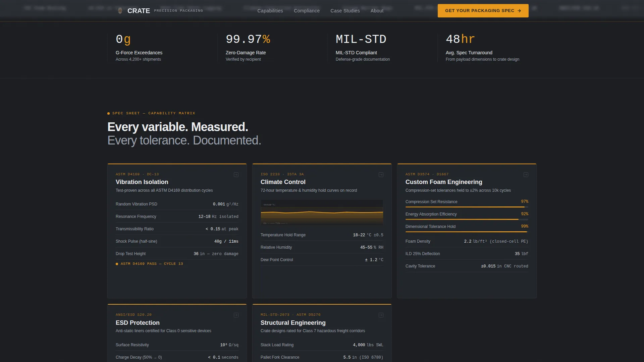Click the Surface Resistivity row
The height and width of the screenshot is (362, 644).
tap(177, 345)
